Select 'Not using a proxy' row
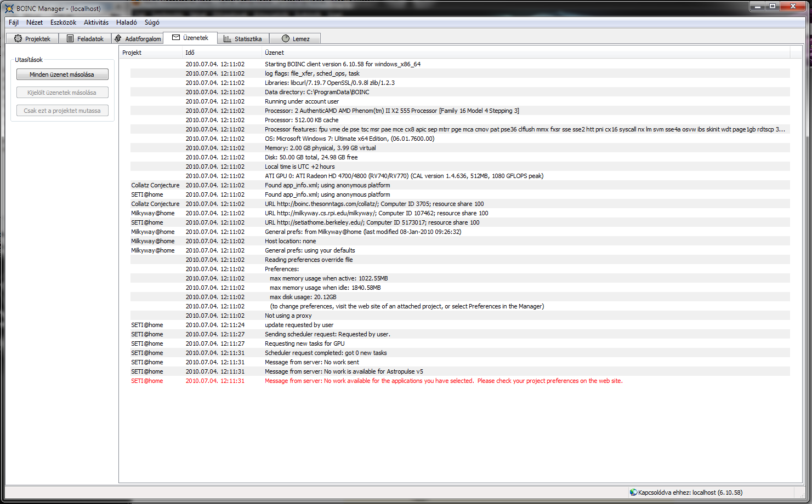Screen dimensions: 812x504 pos(460,316)
